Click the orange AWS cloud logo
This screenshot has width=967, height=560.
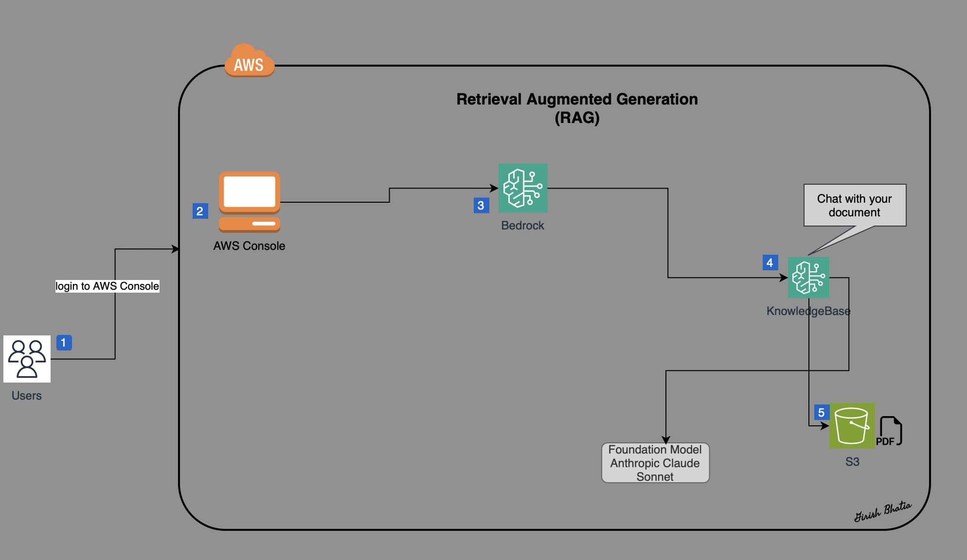pyautogui.click(x=249, y=61)
